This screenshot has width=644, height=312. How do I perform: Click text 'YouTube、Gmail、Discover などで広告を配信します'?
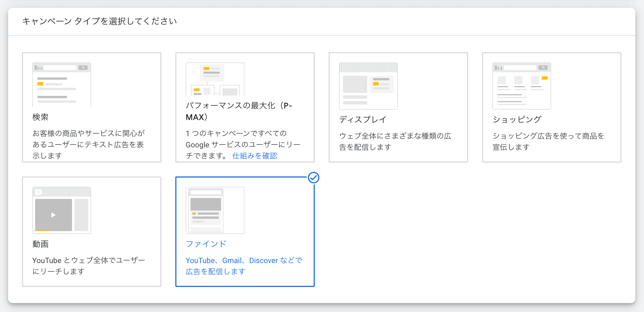click(x=244, y=266)
